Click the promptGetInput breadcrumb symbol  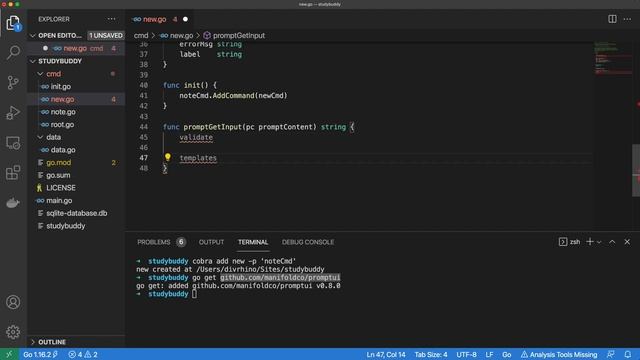pos(234,36)
